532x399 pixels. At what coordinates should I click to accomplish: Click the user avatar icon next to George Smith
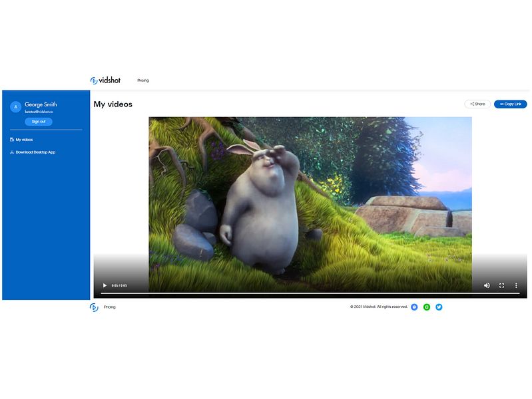[15, 106]
